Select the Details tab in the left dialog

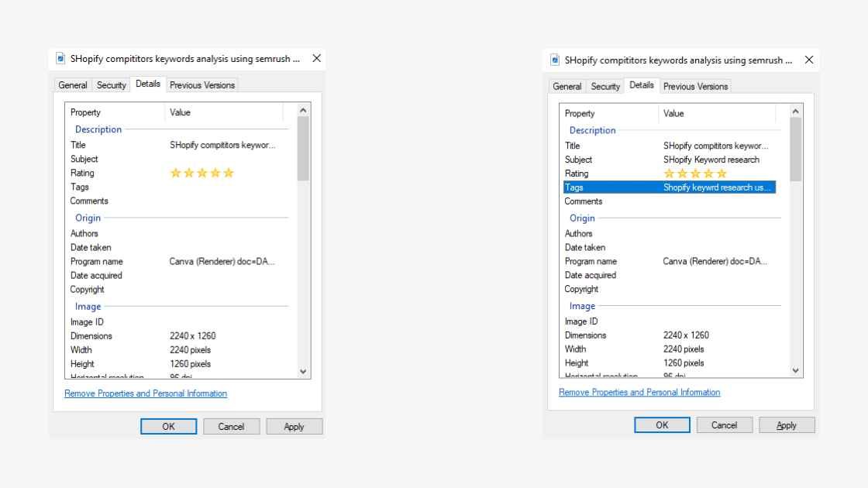click(x=148, y=84)
